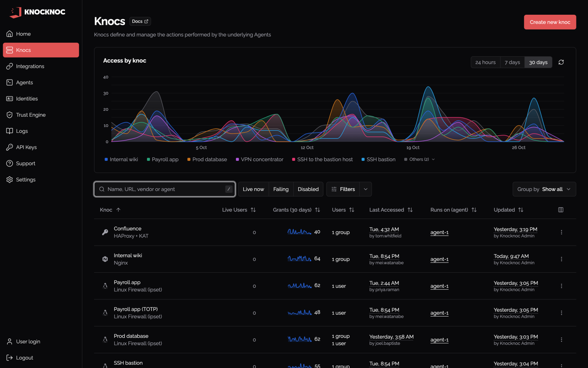588x368 pixels.
Task: Sort by Grants (30 days) column
Action: 296,210
